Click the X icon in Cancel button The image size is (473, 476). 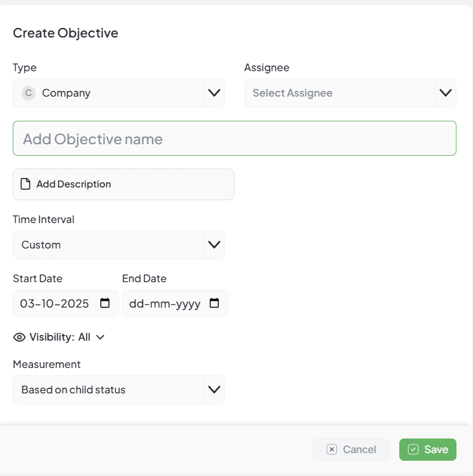pos(331,449)
